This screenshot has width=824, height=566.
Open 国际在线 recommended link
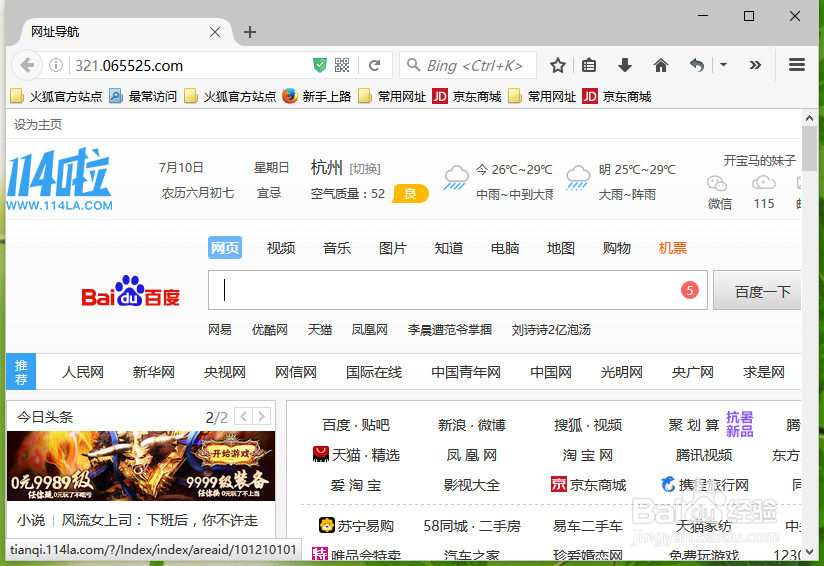coord(374,372)
